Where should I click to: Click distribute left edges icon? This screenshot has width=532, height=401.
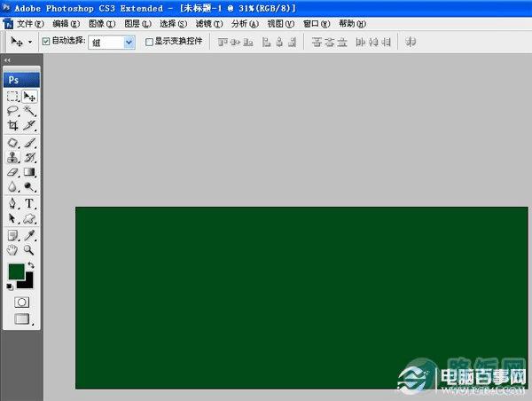360,42
